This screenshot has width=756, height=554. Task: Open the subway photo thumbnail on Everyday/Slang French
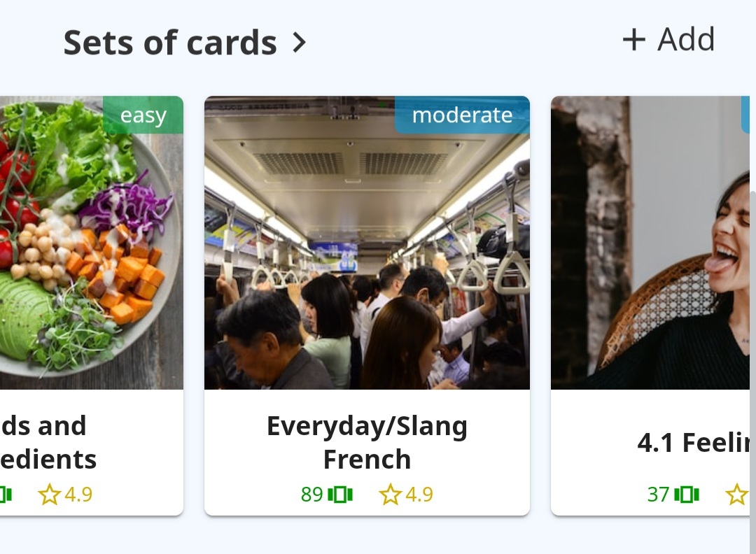(x=367, y=241)
